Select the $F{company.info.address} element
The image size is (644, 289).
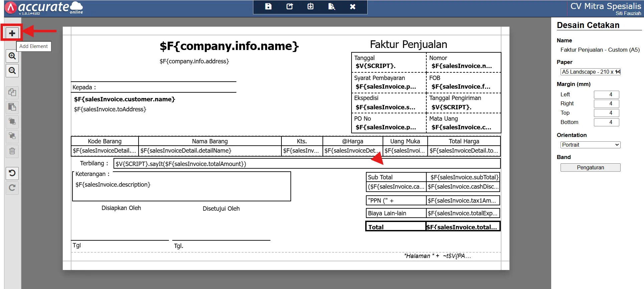(x=194, y=61)
